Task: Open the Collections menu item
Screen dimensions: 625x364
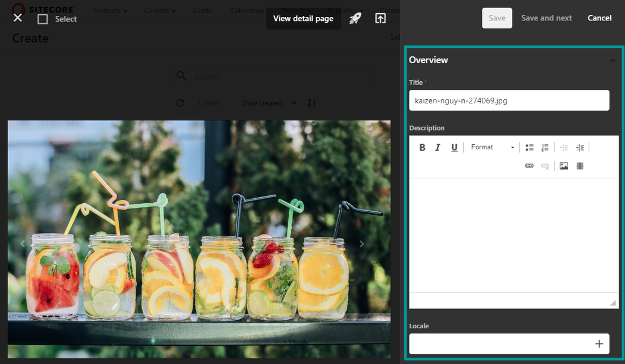Action: (x=247, y=11)
